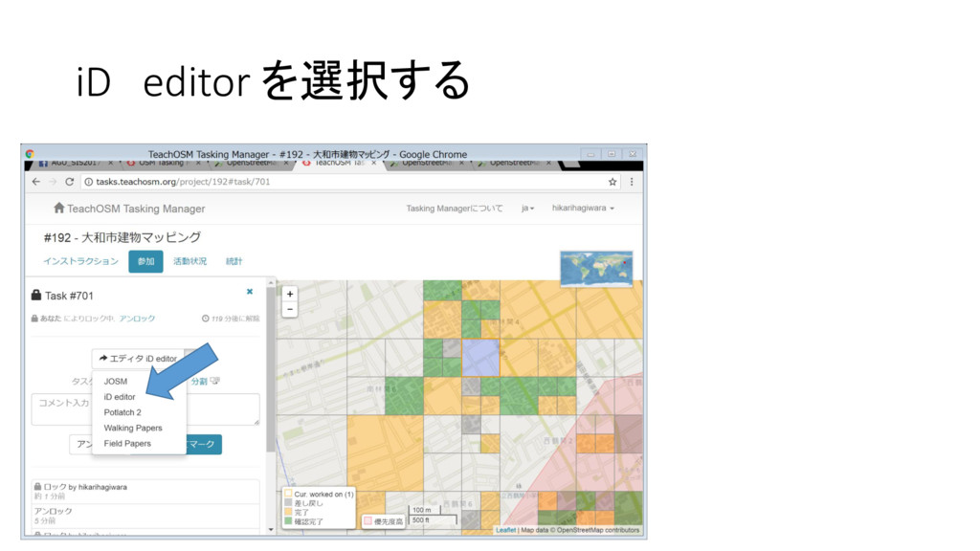Open the Chrome three-dot menu

pos(632,182)
